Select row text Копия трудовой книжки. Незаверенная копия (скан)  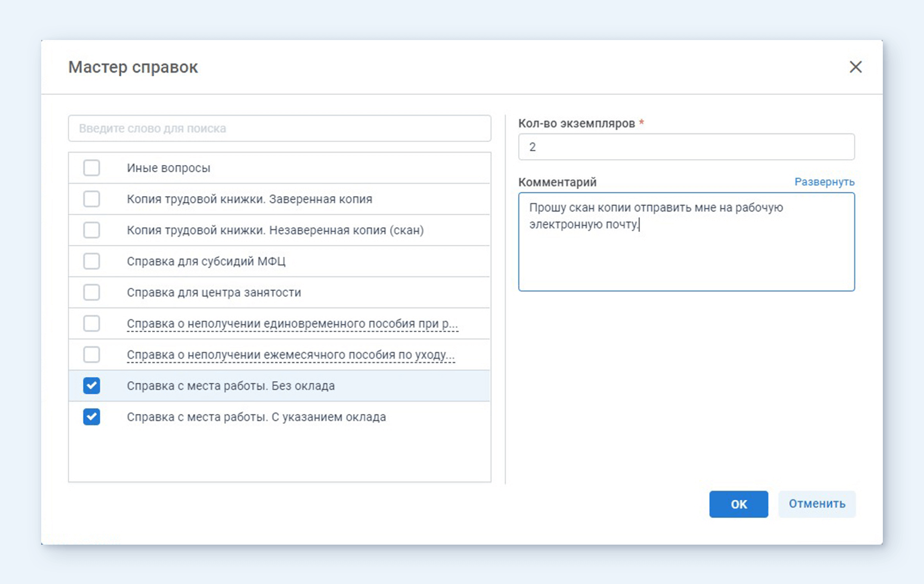click(x=275, y=230)
